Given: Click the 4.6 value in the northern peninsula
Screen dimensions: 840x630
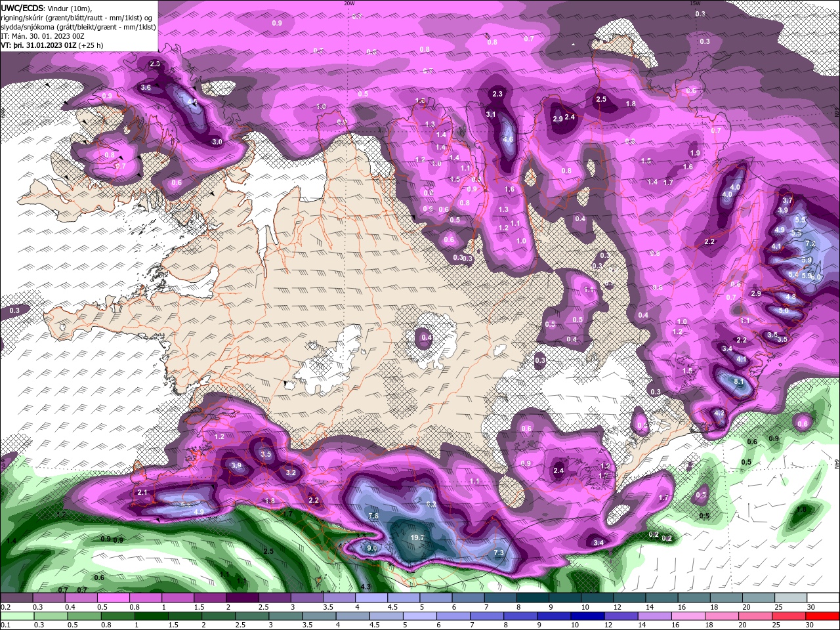Looking at the screenshot, I should click(508, 140).
